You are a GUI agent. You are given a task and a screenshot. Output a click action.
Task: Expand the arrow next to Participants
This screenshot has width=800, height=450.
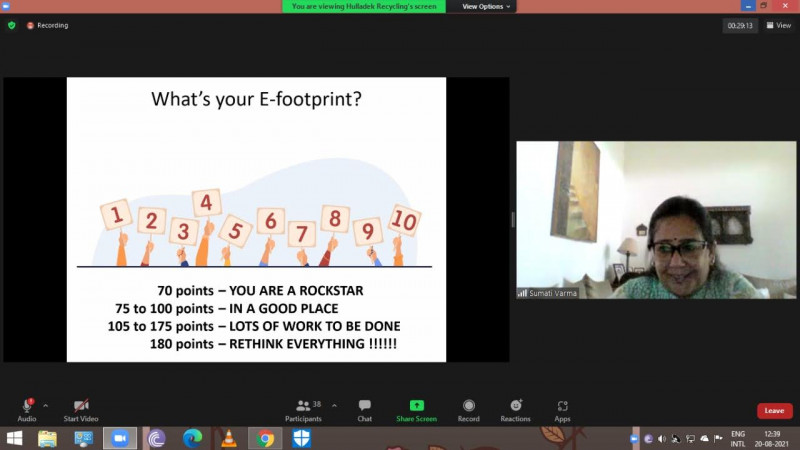coord(334,405)
